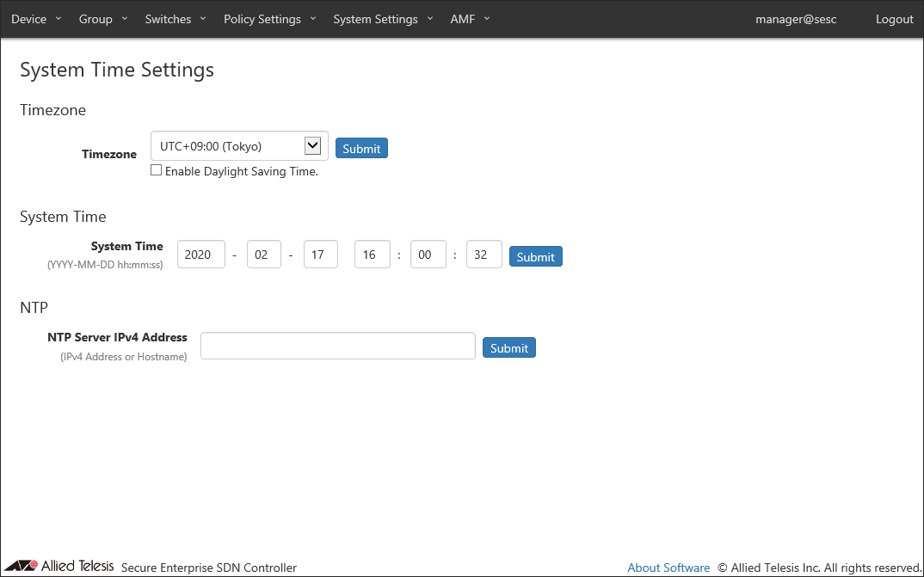
Task: Click the Logout link
Action: click(894, 19)
